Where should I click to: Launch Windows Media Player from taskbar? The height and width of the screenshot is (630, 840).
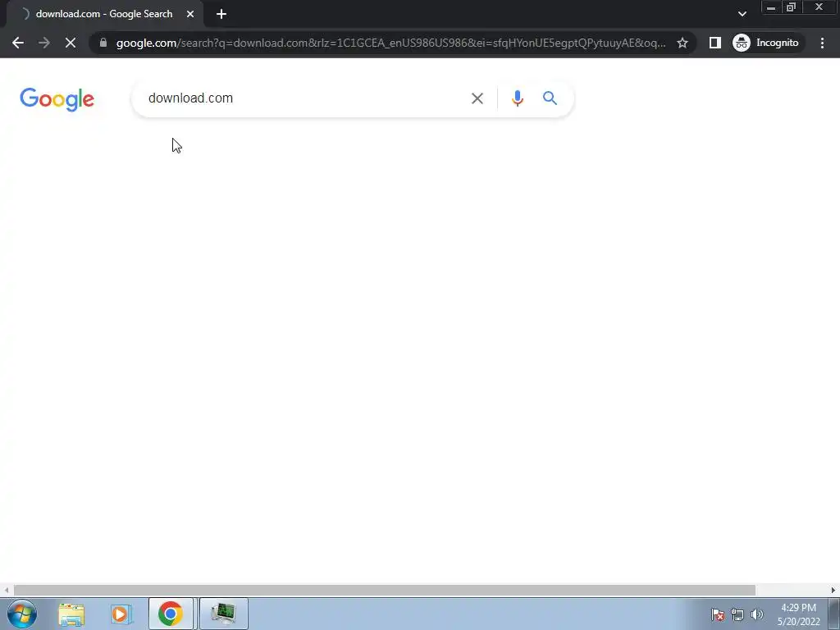point(121,614)
